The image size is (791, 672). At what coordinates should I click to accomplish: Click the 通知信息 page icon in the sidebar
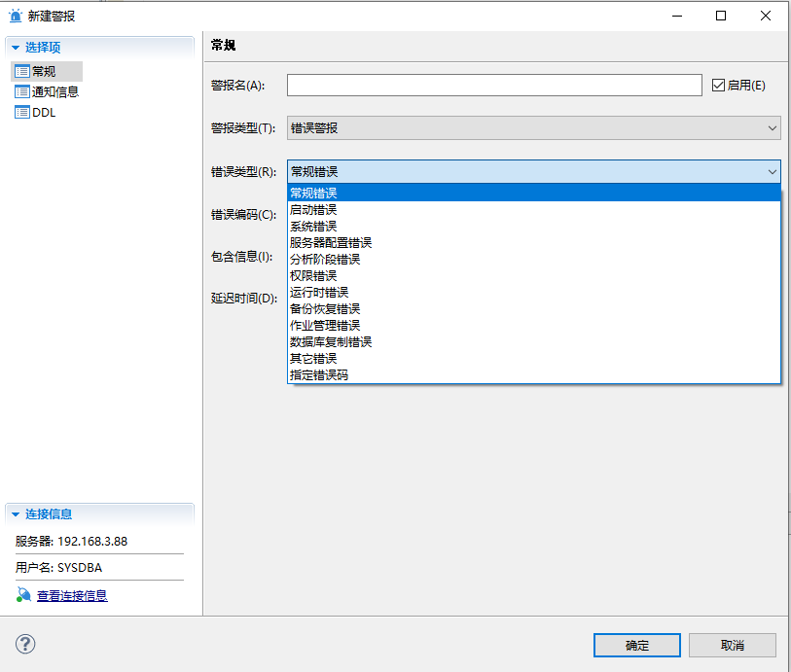pos(22,91)
